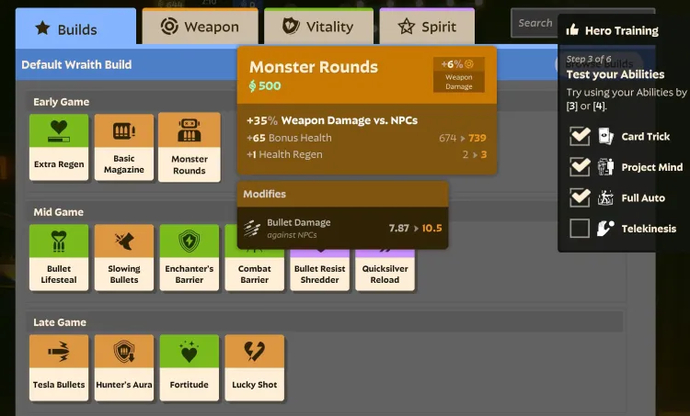The image size is (690, 416).
Task: Pick the Tesla Bullets item
Action: 59,367
